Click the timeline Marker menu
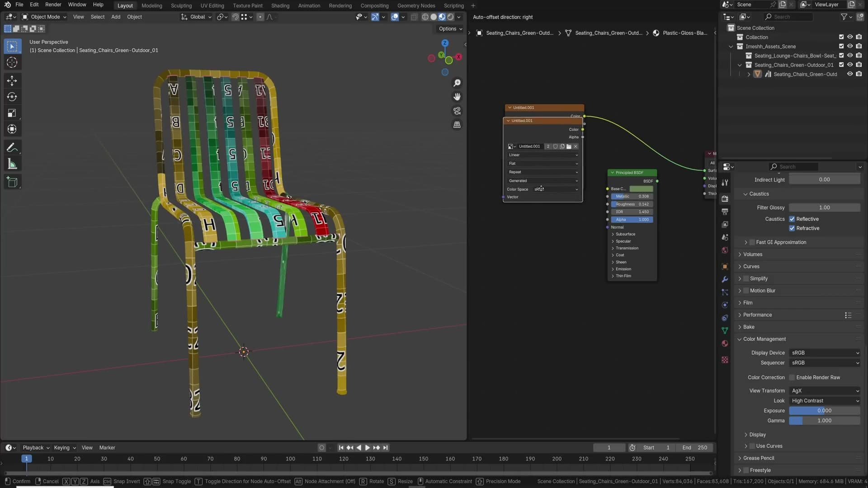Image resolution: width=868 pixels, height=488 pixels. (107, 448)
